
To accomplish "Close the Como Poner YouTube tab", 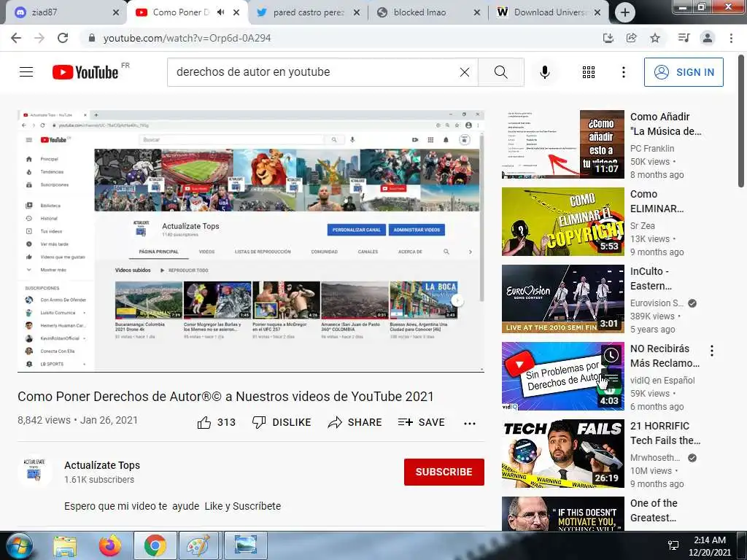I will pos(236,13).
